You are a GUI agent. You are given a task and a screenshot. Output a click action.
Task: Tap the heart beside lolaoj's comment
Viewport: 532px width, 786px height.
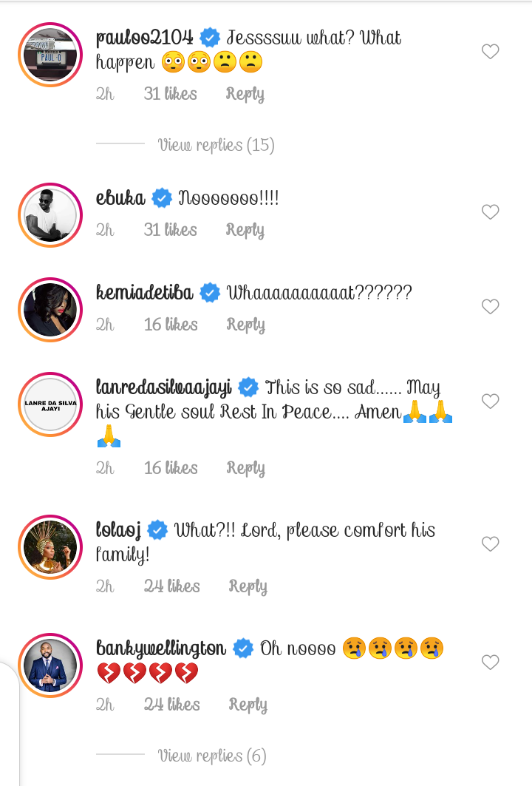pyautogui.click(x=491, y=544)
